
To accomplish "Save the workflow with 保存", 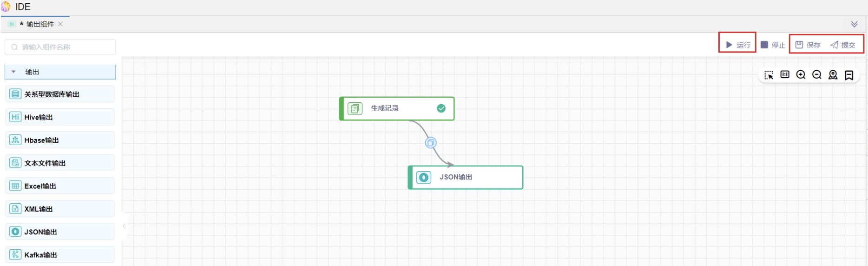I will tap(808, 45).
